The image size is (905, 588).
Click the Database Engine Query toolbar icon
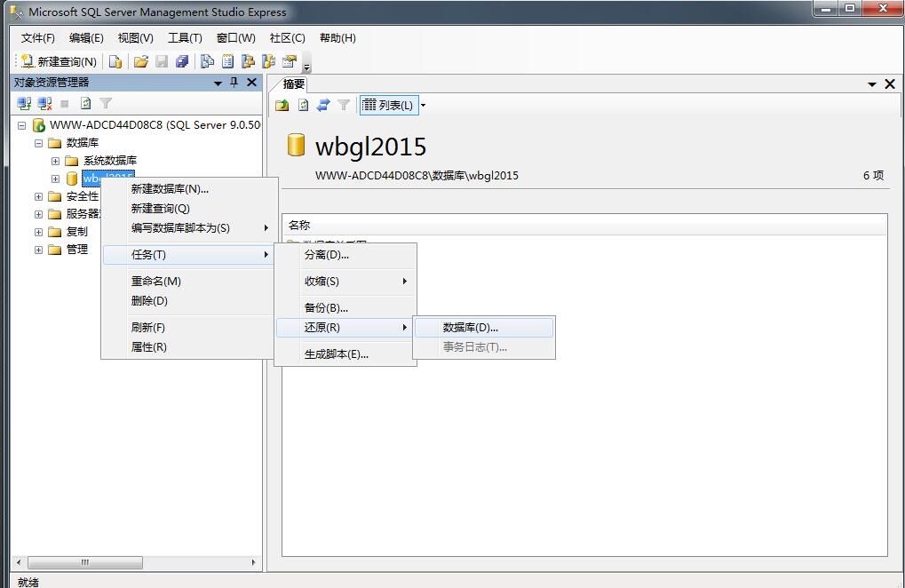pos(115,61)
